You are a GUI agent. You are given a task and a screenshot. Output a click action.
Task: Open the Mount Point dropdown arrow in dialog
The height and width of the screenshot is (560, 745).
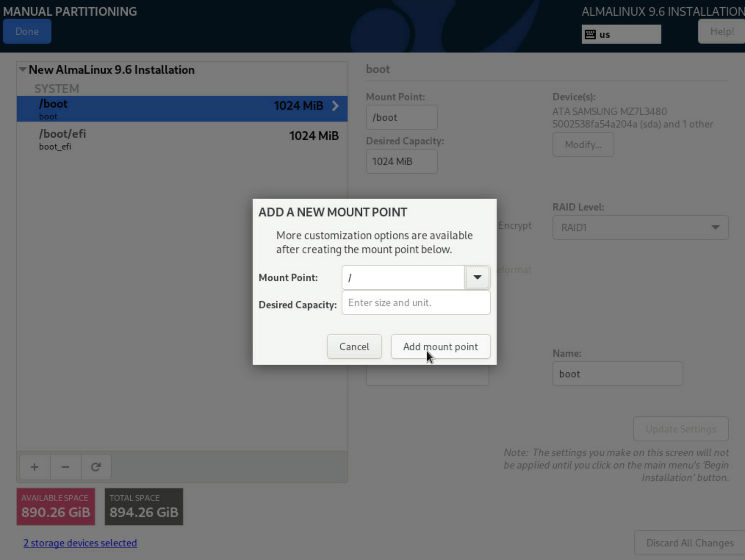pos(477,277)
